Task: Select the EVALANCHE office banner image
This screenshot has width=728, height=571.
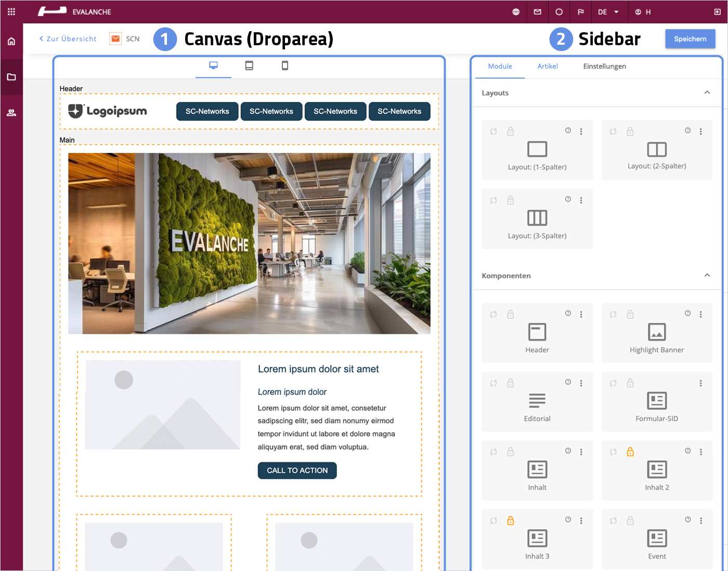Action: (249, 243)
